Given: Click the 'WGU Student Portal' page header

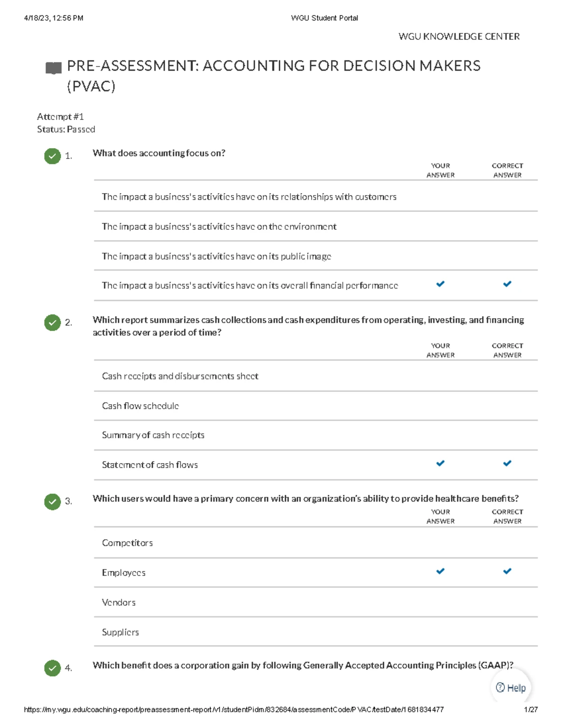Looking at the screenshot, I should [324, 18].
